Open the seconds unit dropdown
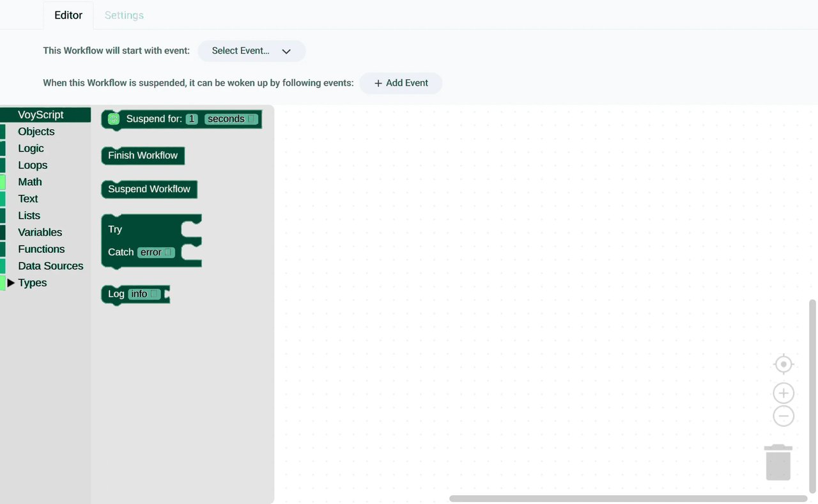Viewport: 818px width, 504px height. click(231, 119)
